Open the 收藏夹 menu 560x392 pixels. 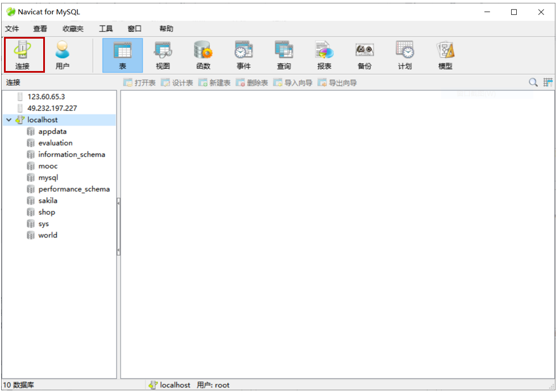(x=73, y=28)
